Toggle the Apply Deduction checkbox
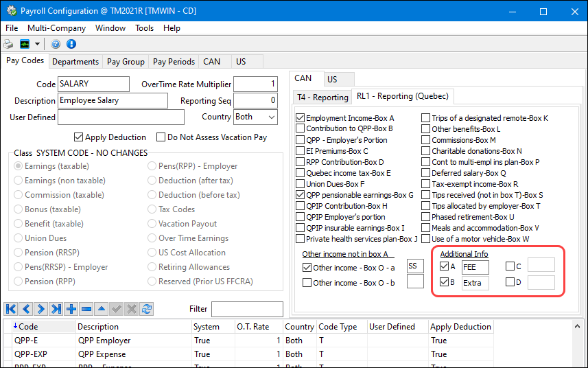The image size is (588, 368). [79, 137]
